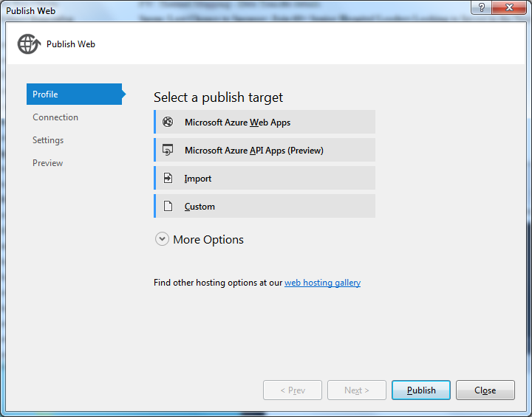
Task: Choose Microsoft Azure Web Apps target
Action: click(265, 122)
